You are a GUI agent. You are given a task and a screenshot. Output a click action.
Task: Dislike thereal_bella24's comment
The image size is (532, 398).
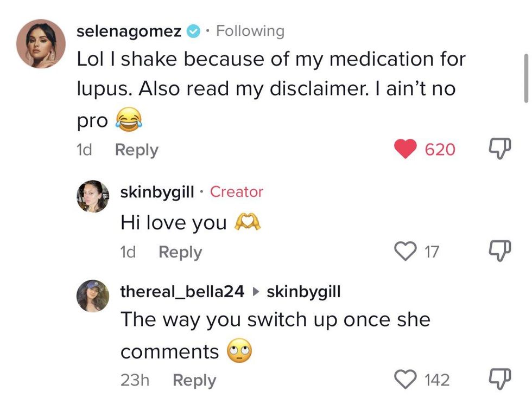pos(496,380)
